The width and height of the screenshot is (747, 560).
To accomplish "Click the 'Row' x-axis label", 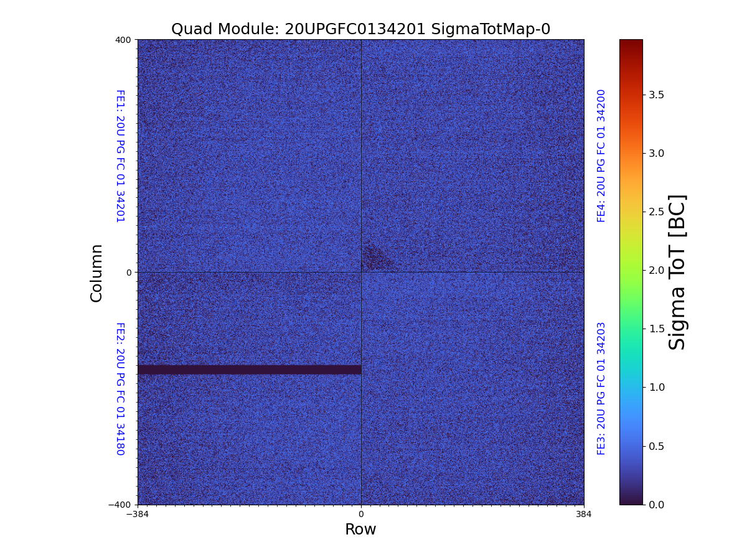I will pos(360,530).
